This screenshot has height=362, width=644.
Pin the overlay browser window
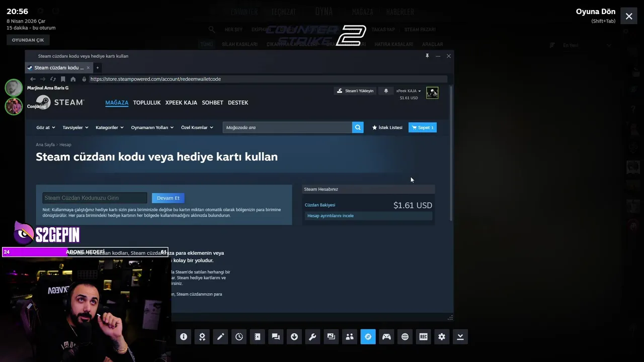pyautogui.click(x=427, y=56)
